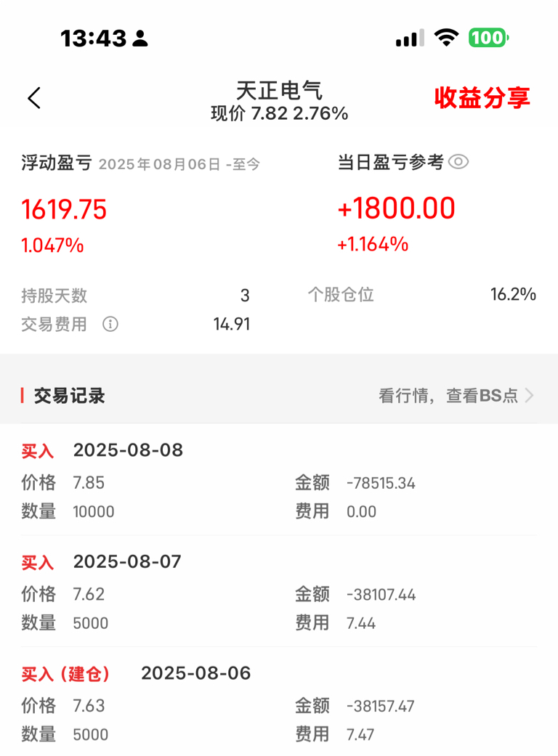Expand the chevron next to 查看BS点
This screenshot has height=756, width=558.
[x=530, y=396]
